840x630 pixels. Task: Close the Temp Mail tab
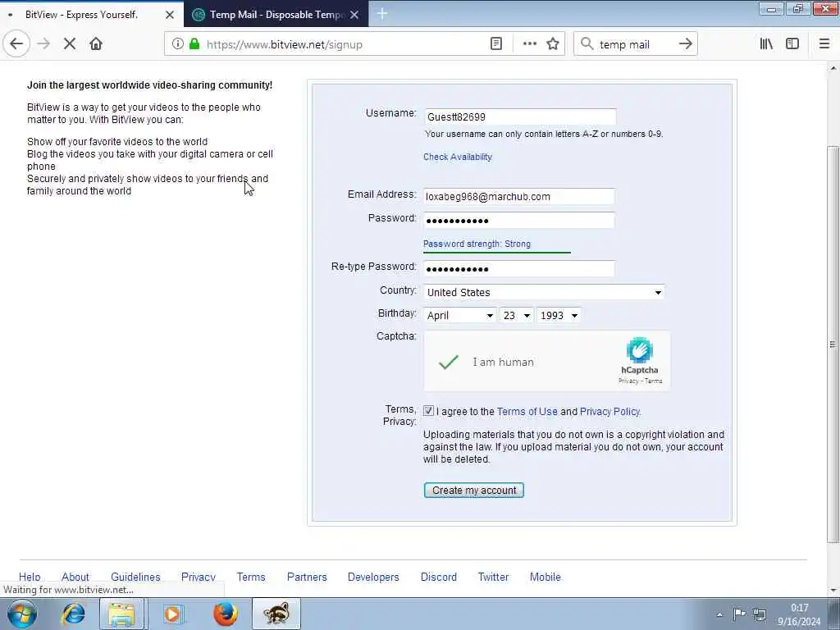(x=354, y=15)
